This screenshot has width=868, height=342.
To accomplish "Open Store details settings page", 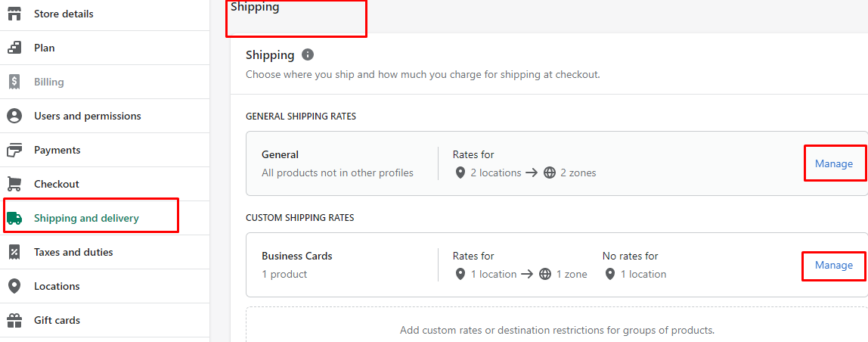I will coord(64,14).
